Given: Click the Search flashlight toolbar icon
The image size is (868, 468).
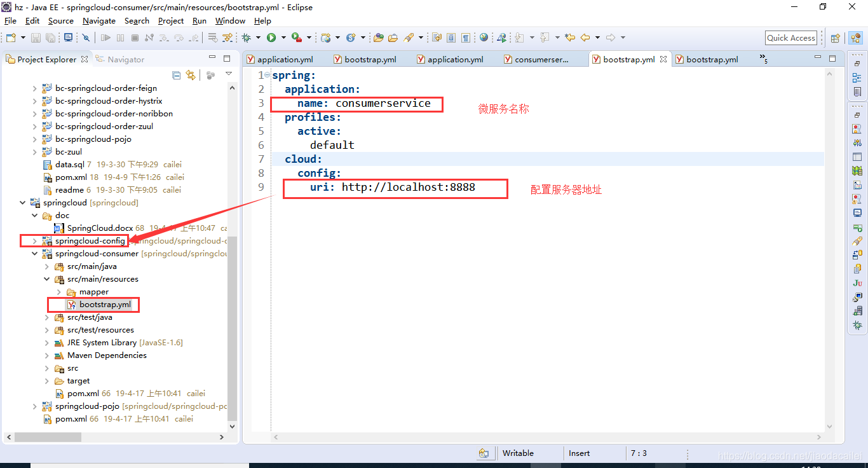Looking at the screenshot, I should pos(409,38).
